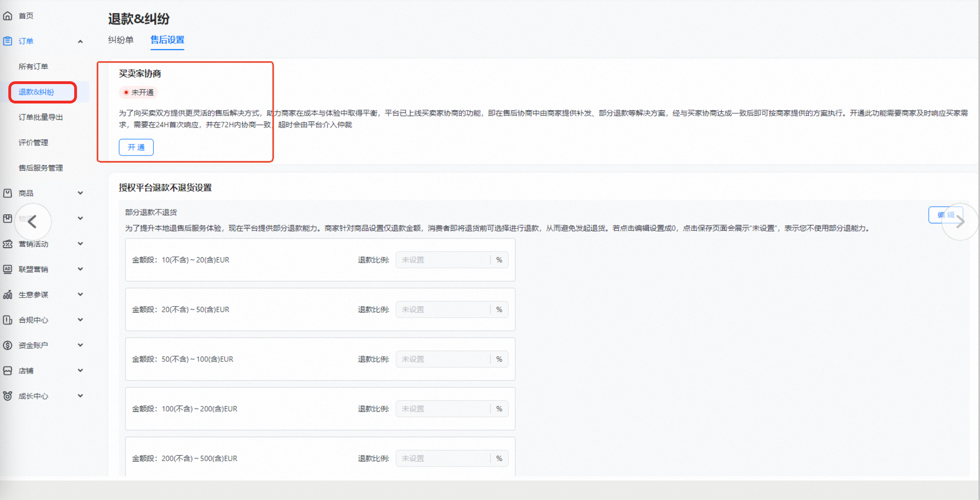The image size is (980, 500).
Task: Click the business advisor chart icon
Action: click(x=8, y=295)
